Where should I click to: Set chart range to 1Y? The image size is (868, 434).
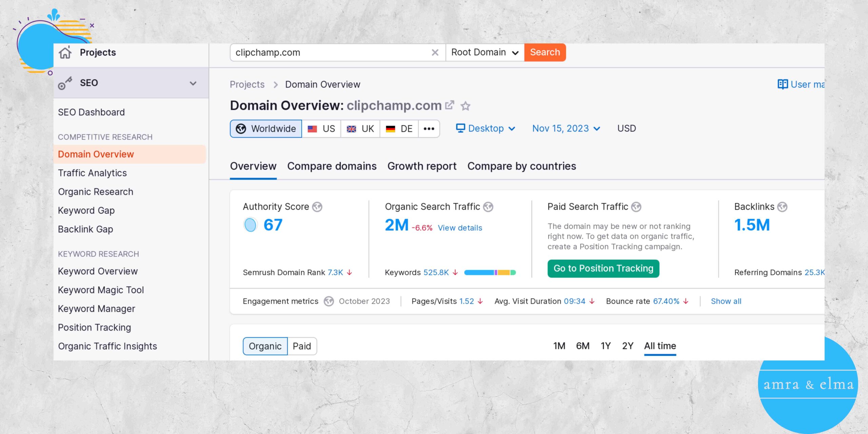(x=606, y=346)
